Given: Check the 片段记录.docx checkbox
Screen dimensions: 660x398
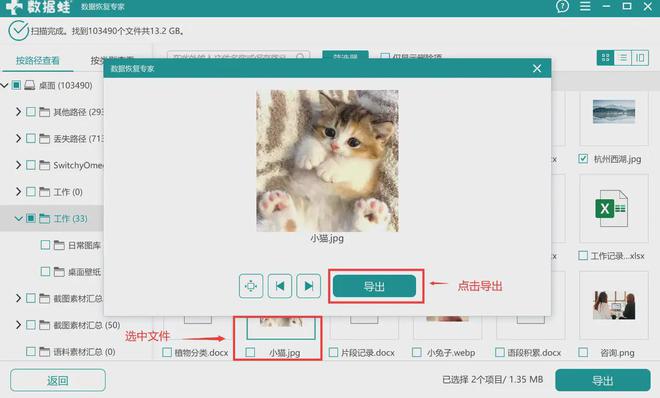Looking at the screenshot, I should (333, 352).
